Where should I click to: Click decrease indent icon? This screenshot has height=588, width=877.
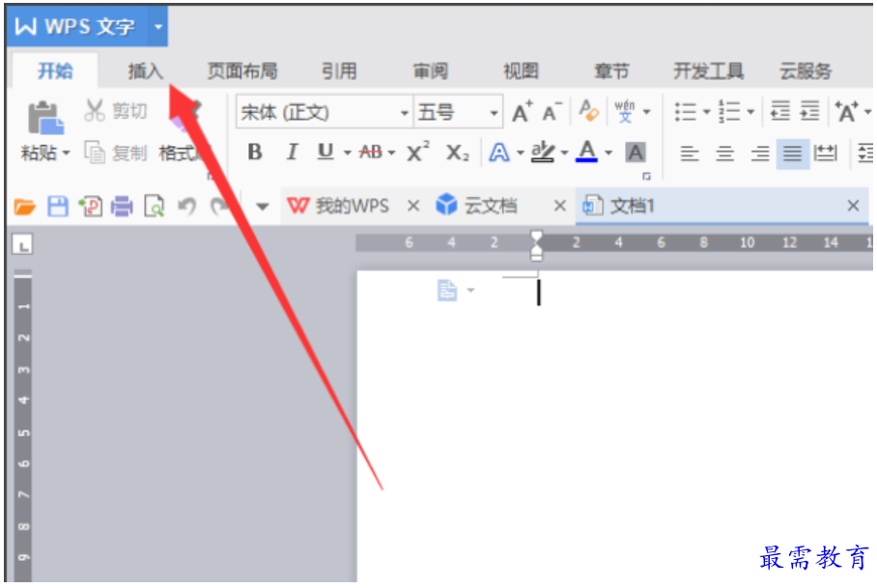(780, 111)
